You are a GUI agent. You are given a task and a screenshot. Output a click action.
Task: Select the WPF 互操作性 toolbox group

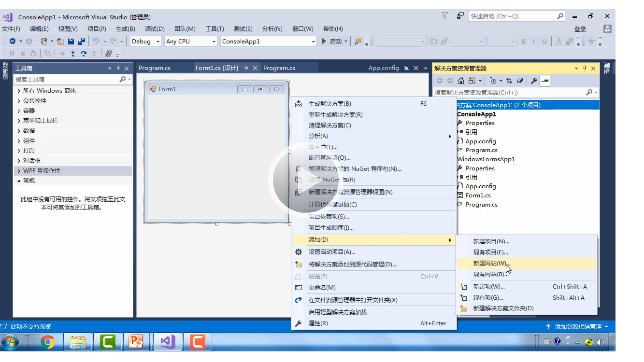tap(73, 171)
